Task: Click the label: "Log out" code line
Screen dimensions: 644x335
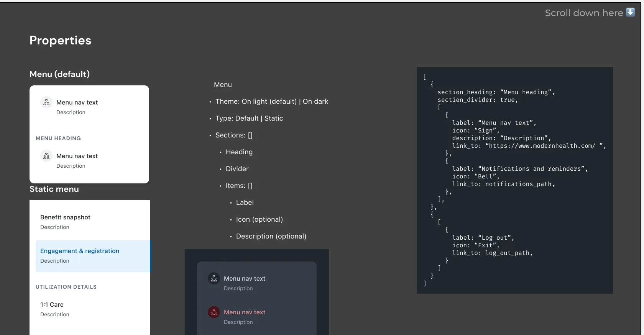Action: (x=483, y=238)
